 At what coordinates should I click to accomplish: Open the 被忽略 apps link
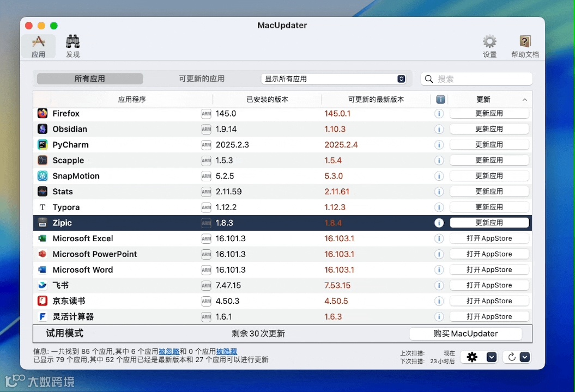click(x=169, y=351)
